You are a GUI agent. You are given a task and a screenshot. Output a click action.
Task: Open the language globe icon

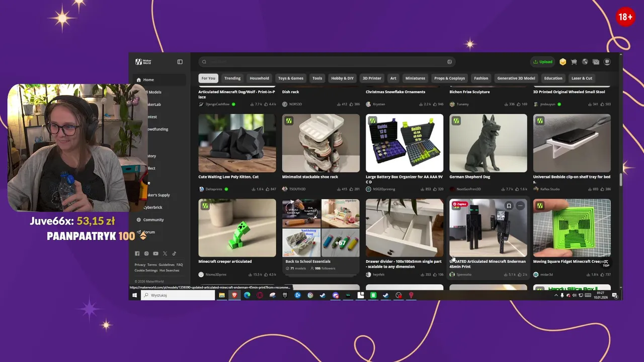585,62
